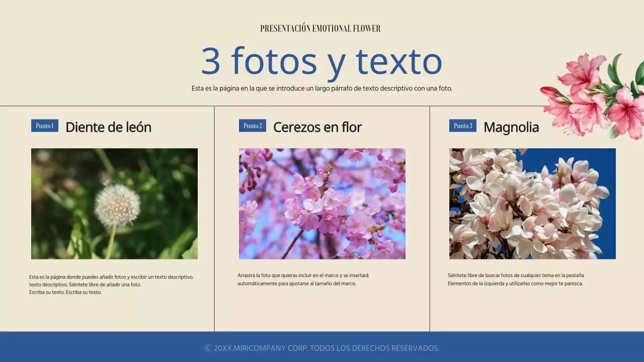Select the Punto 3 badge
This screenshot has height=362, width=644.
(462, 126)
